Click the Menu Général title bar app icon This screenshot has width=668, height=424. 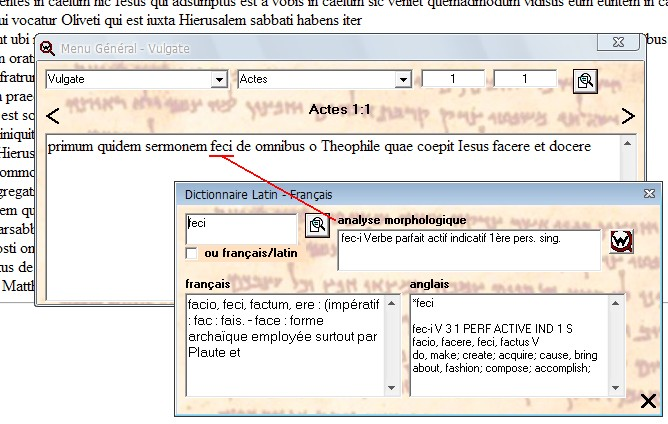click(47, 48)
